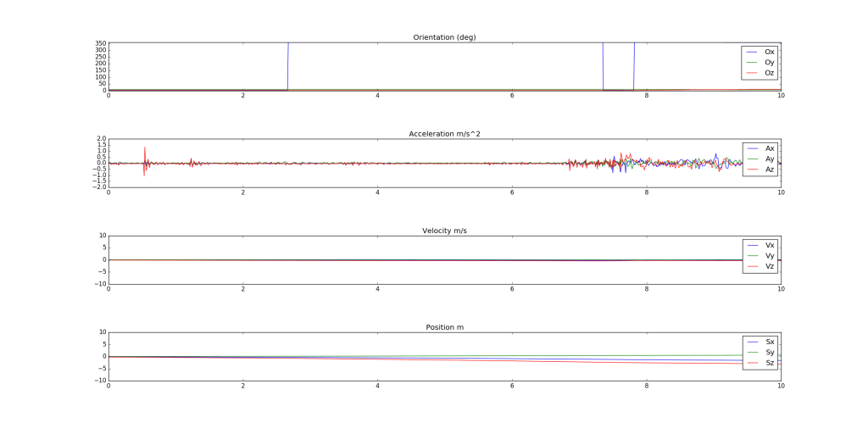Click the Sz legend entry
This screenshot has width=868, height=423.
[x=770, y=363]
